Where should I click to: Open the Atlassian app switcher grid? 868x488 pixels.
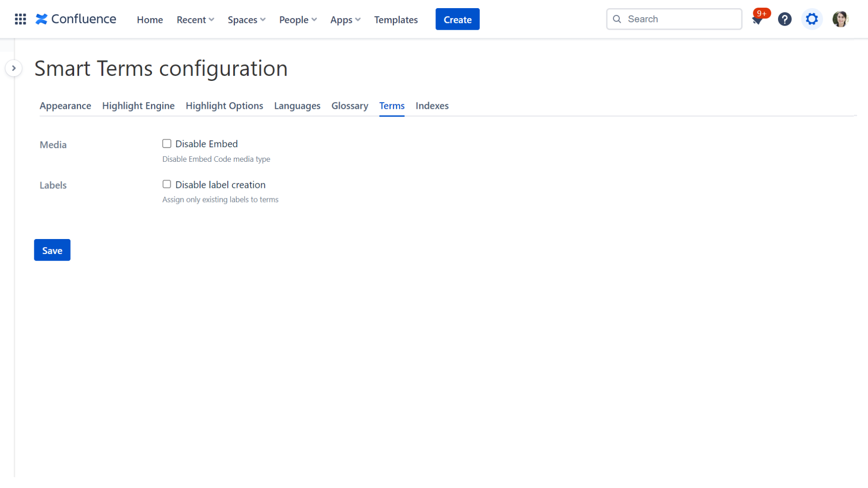pos(20,19)
